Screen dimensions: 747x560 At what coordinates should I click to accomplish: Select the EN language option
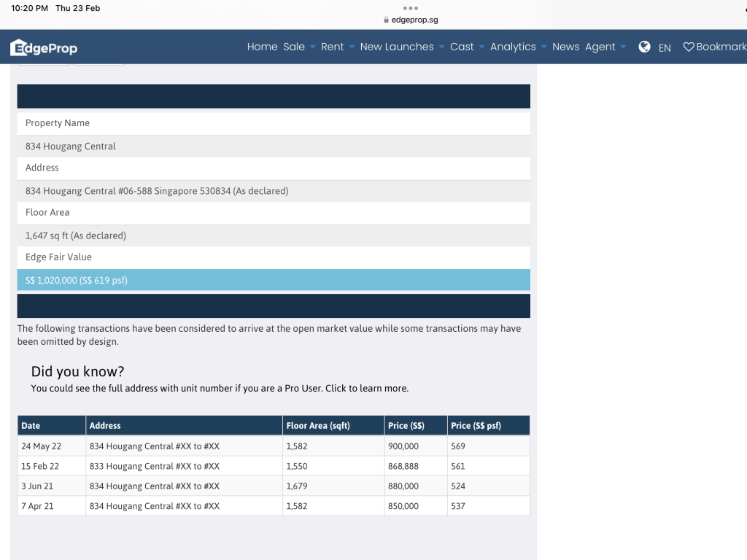click(x=665, y=47)
